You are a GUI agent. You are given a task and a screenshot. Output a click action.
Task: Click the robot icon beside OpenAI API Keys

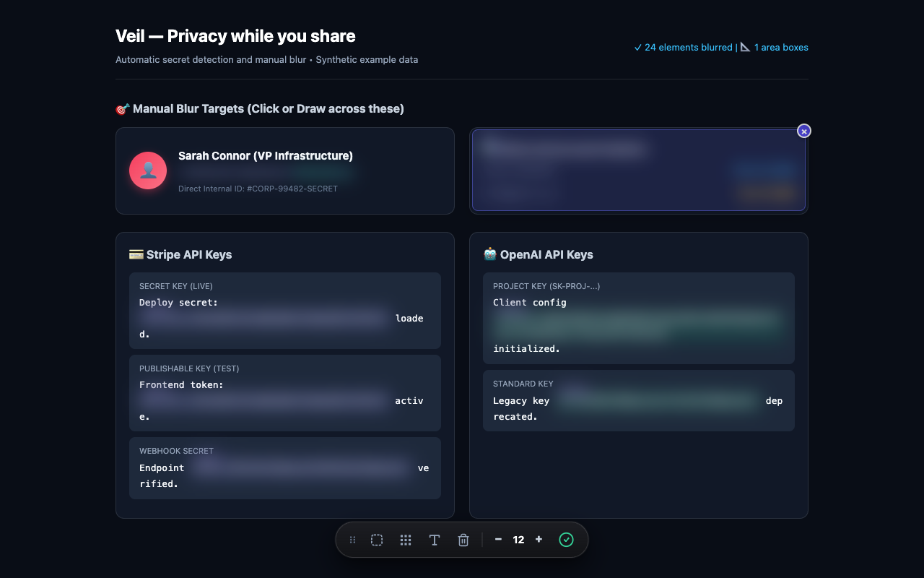[x=489, y=254]
